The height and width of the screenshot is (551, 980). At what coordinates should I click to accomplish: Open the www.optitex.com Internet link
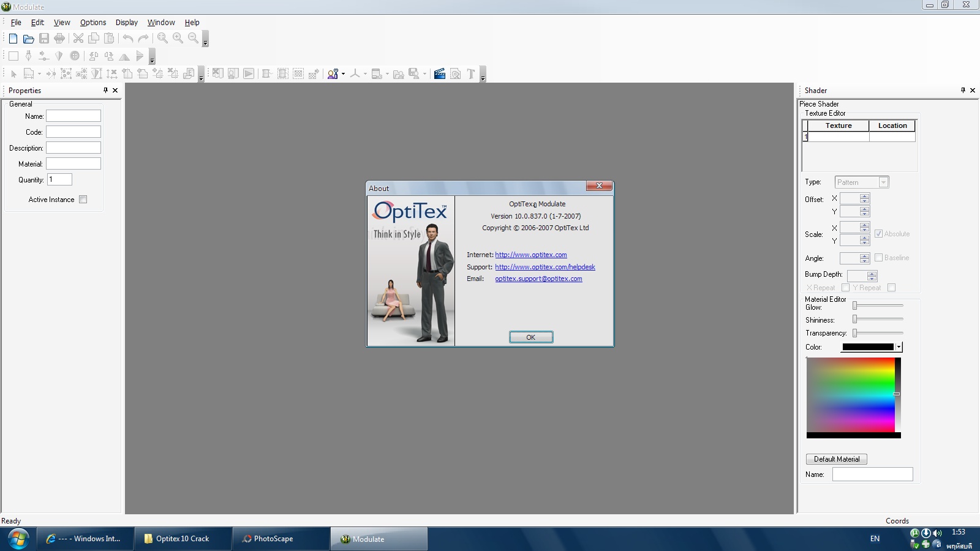(531, 255)
